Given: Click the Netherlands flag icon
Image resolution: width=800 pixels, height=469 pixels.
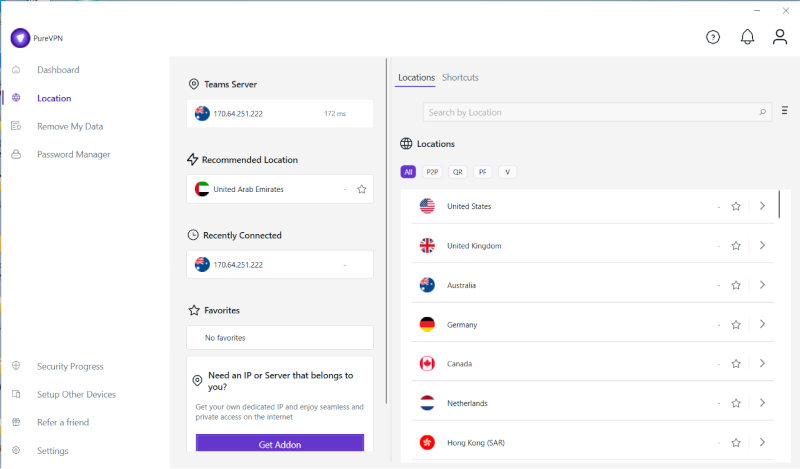Looking at the screenshot, I should pos(427,403).
